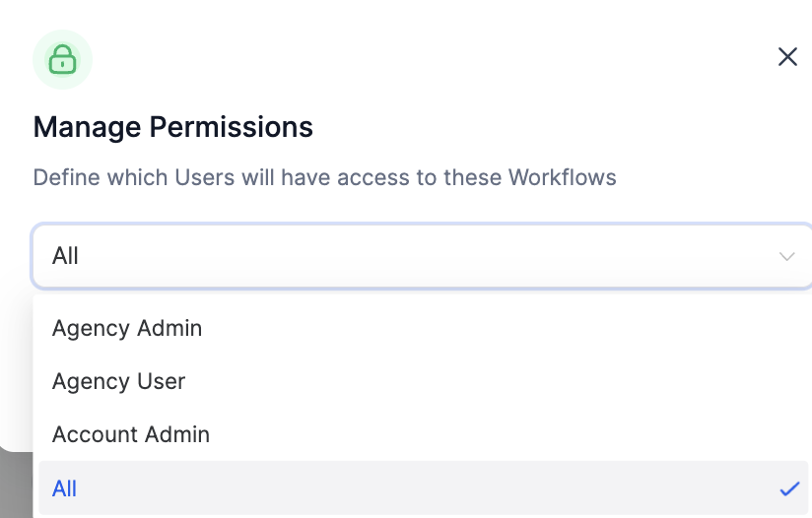Click the blue checkmark beside All
Image resolution: width=812 pixels, height=518 pixels.
click(x=788, y=488)
